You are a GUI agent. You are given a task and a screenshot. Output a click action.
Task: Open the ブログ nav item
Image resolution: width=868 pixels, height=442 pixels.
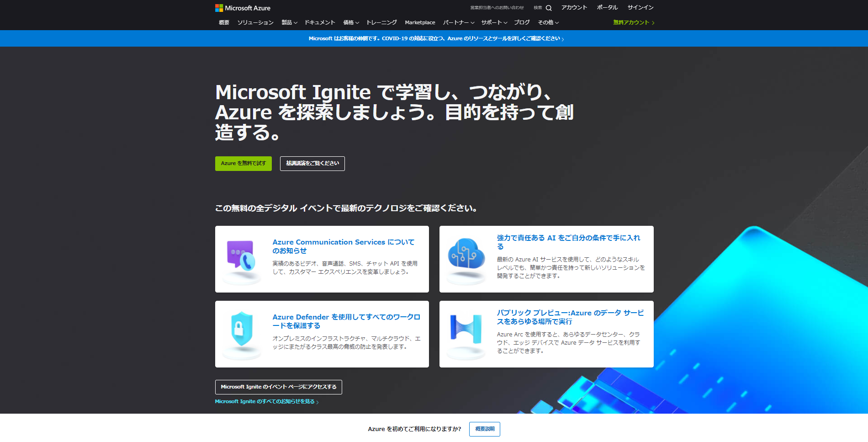[522, 22]
